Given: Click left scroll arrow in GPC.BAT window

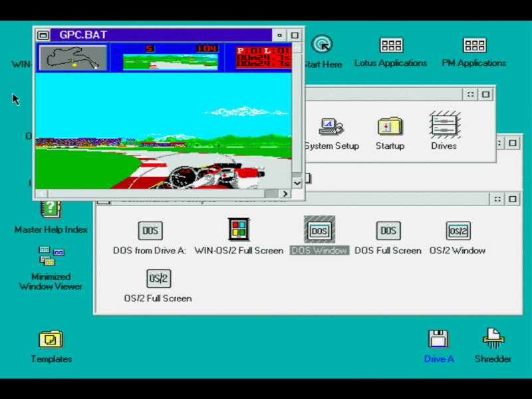Looking at the screenshot, I should [x=42, y=194].
